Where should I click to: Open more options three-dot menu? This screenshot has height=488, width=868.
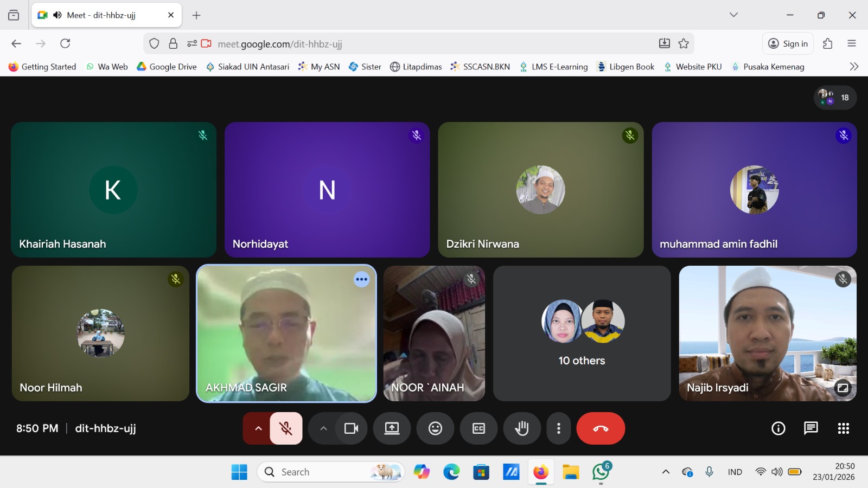pos(559,428)
